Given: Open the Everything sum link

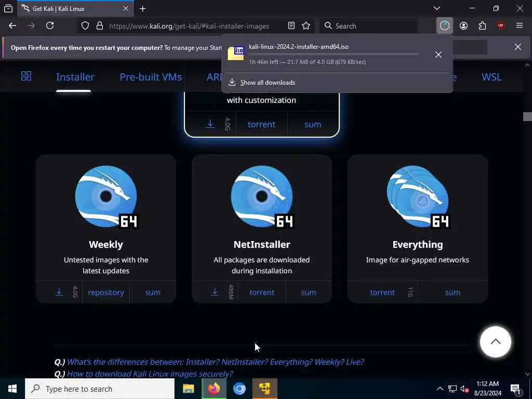Looking at the screenshot, I should 453,292.
